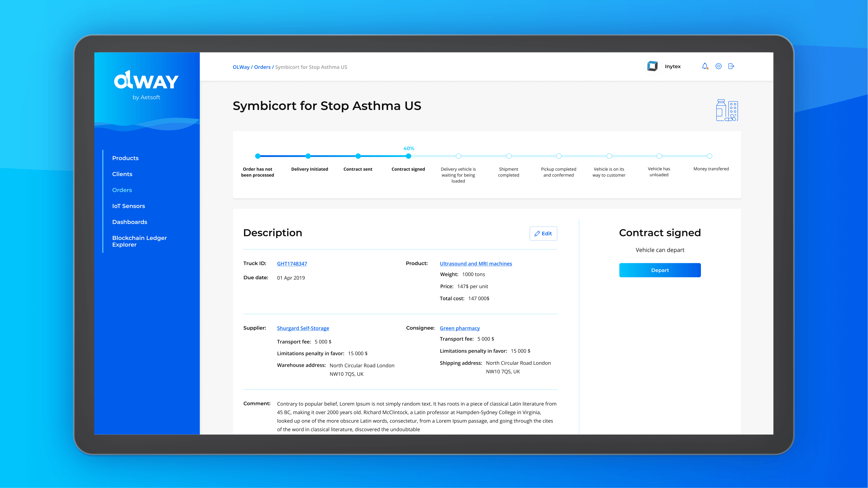Open settings via the gear icon
This screenshot has height=488, width=868.
coord(718,66)
